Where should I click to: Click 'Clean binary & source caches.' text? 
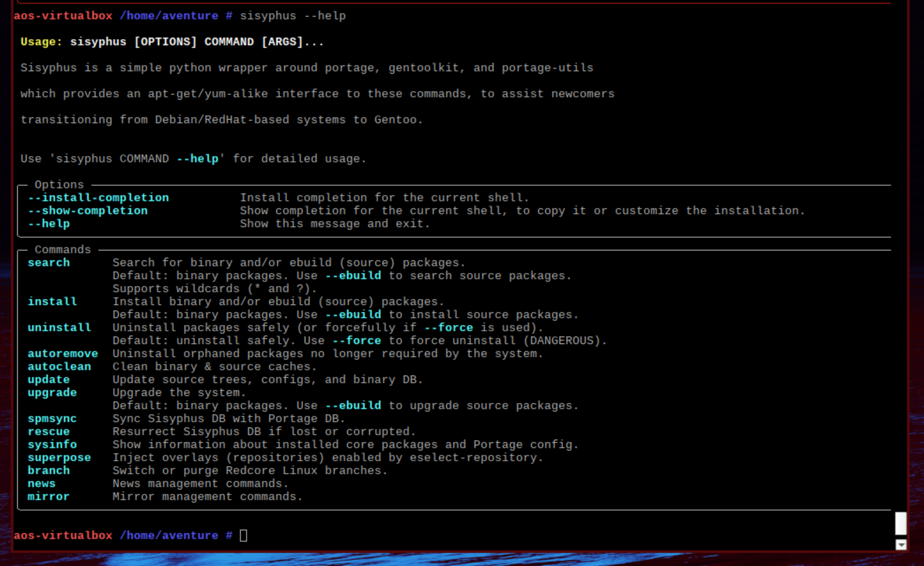pyautogui.click(x=215, y=366)
